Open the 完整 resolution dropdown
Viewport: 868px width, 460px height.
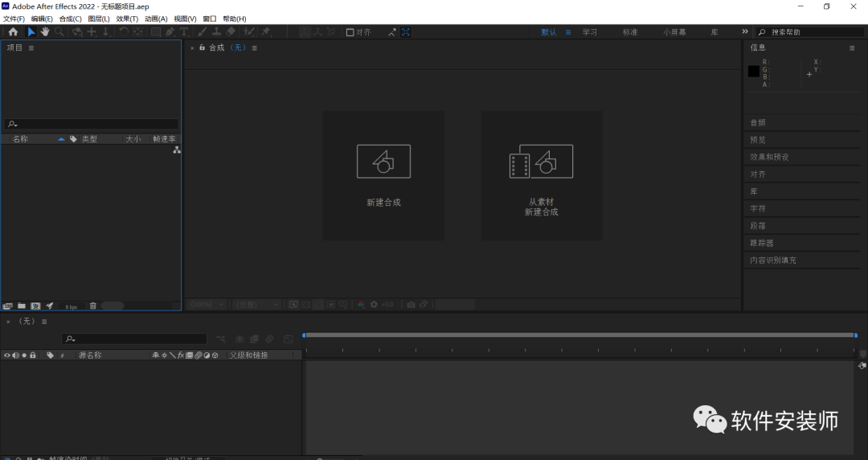(x=257, y=304)
